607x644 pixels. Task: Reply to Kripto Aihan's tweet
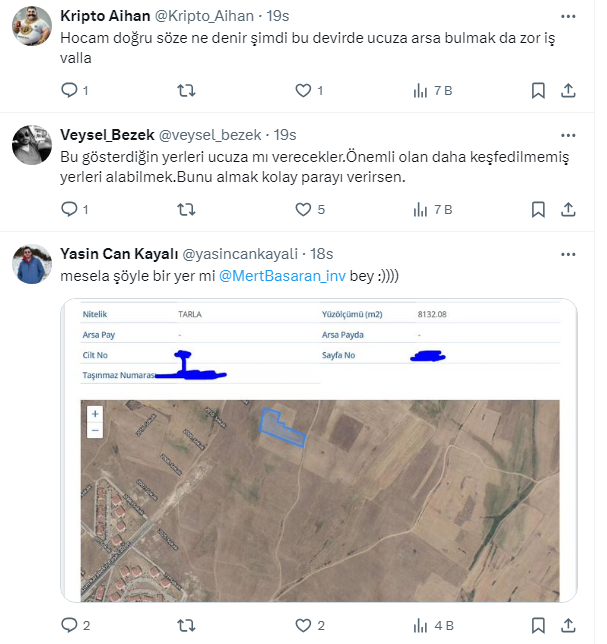pos(70,91)
